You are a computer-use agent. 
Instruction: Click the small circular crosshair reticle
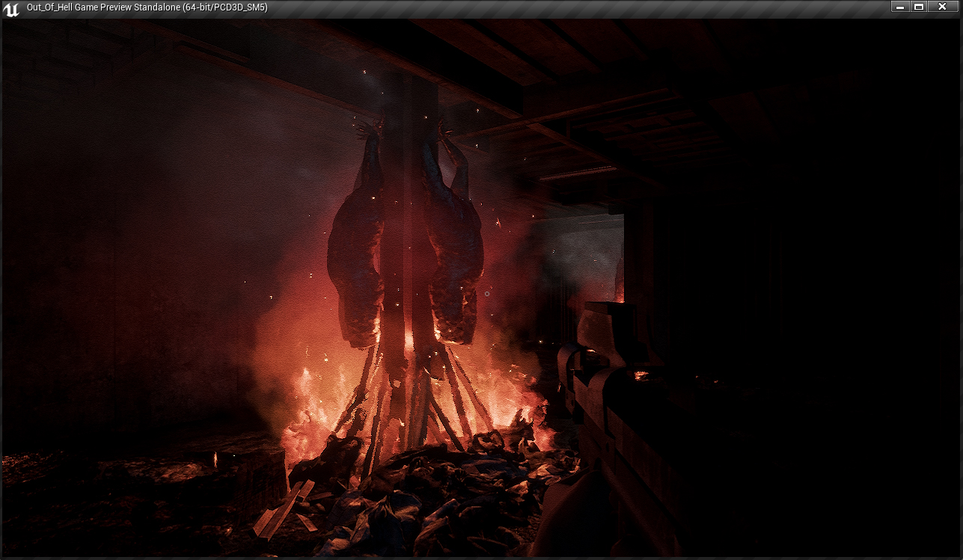pos(487,294)
